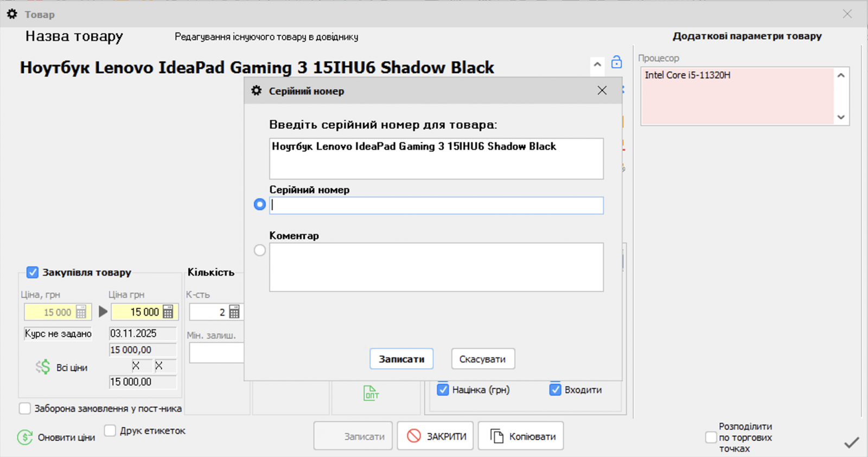The width and height of the screenshot is (868, 457).
Task: Click the green dollar 'Всі ціни' icon
Action: click(x=43, y=368)
